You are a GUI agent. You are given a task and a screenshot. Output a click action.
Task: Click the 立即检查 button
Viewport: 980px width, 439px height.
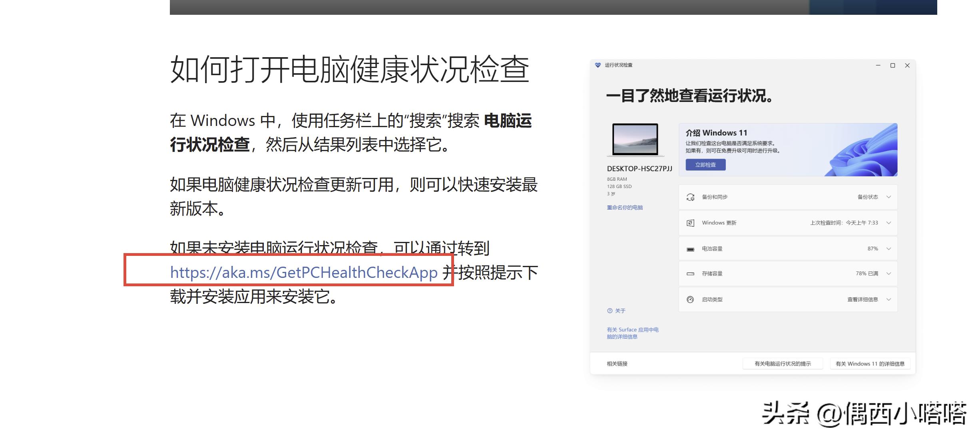[705, 165]
